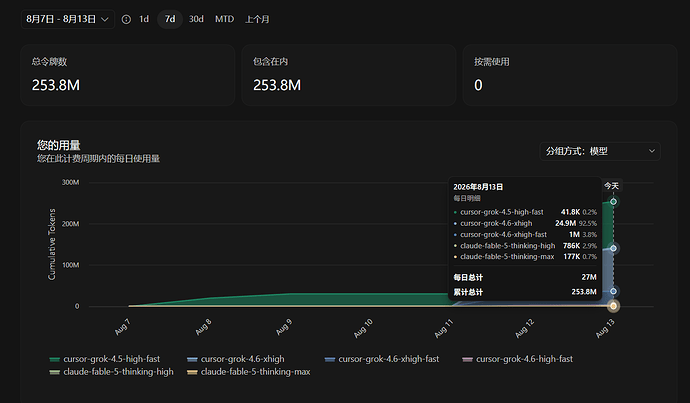This screenshot has width=690, height=403.
Task: Click the 按需使用 summary card
Action: tap(570, 75)
